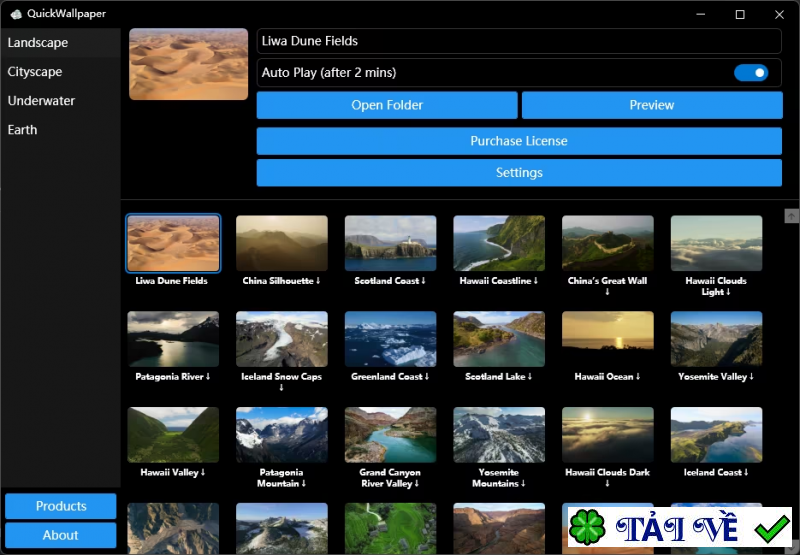Viewport: 800px width, 555px height.
Task: Toggle the Auto Play switch
Action: pos(751,73)
